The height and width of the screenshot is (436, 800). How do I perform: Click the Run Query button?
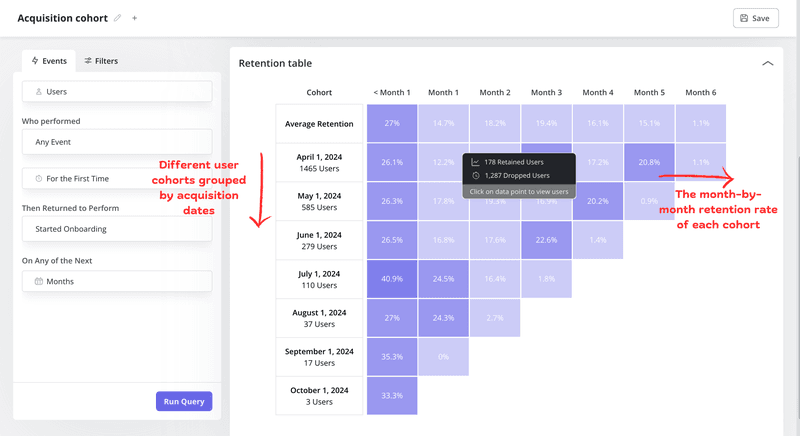pos(184,401)
